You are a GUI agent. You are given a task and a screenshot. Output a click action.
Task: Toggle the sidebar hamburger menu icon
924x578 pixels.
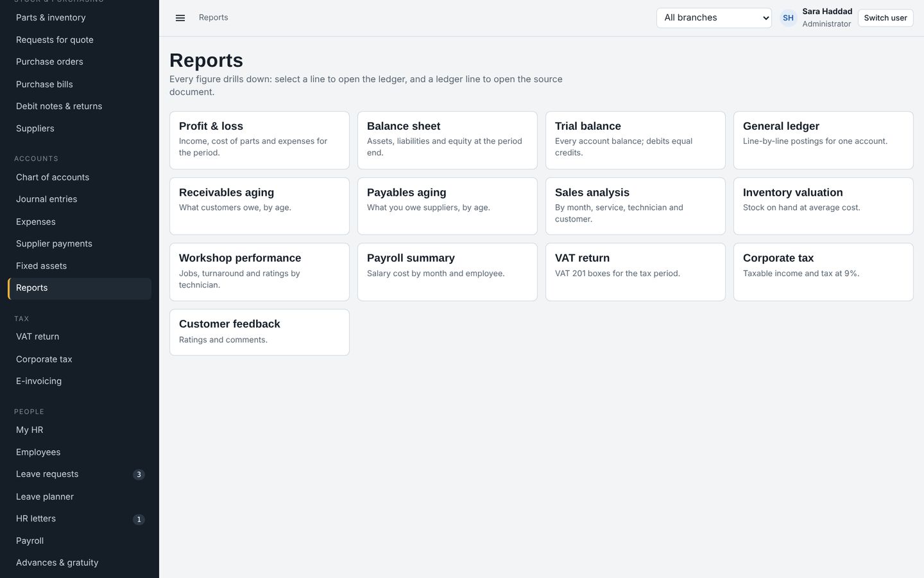[x=180, y=18]
